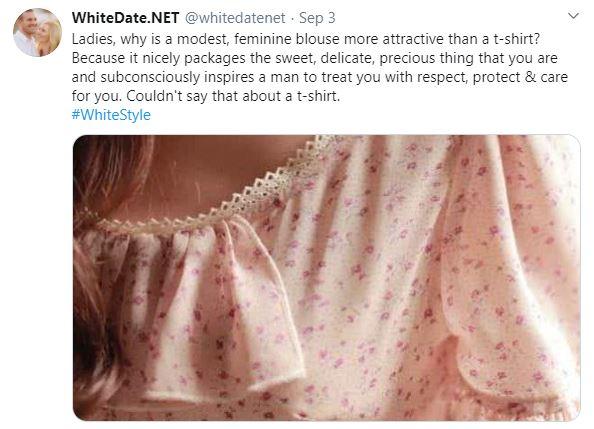Expand the tweet options chevron
This screenshot has width=594, height=429.
(574, 16)
